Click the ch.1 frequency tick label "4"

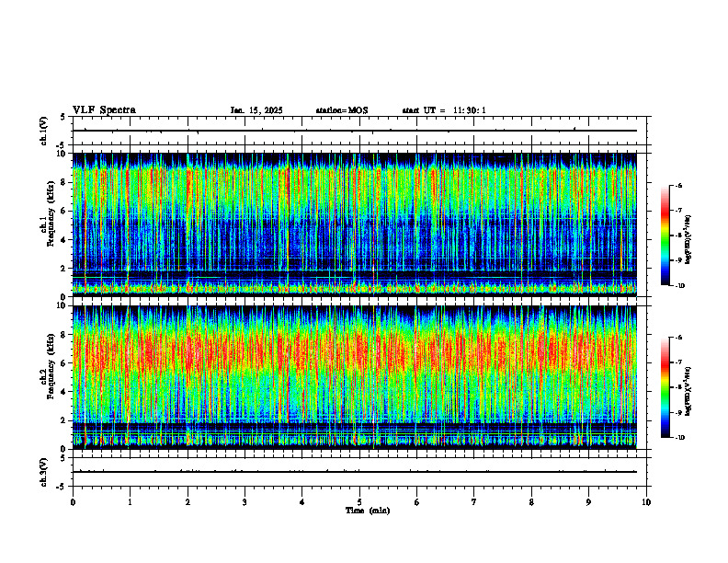click(x=64, y=240)
